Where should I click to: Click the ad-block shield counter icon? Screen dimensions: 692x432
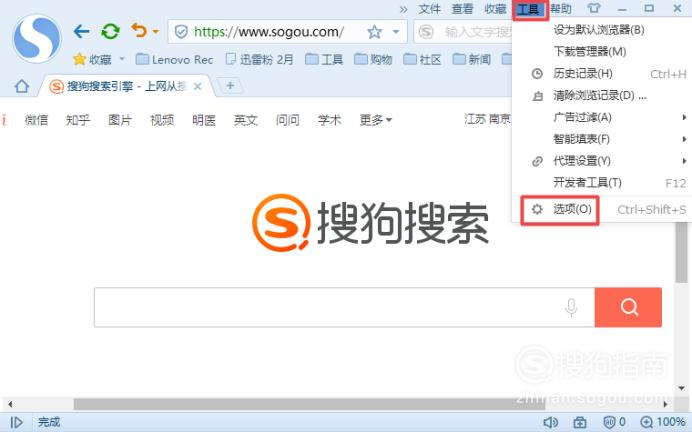click(614, 422)
